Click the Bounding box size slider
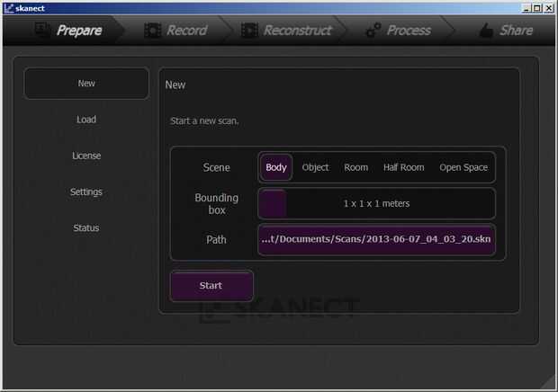Image resolution: width=558 pixels, height=392 pixels. [x=377, y=203]
